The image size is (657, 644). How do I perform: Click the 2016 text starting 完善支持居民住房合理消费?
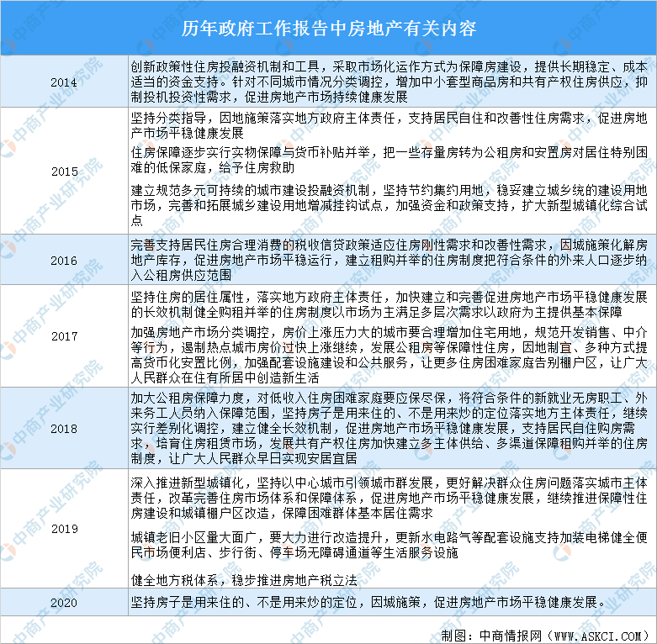click(389, 260)
